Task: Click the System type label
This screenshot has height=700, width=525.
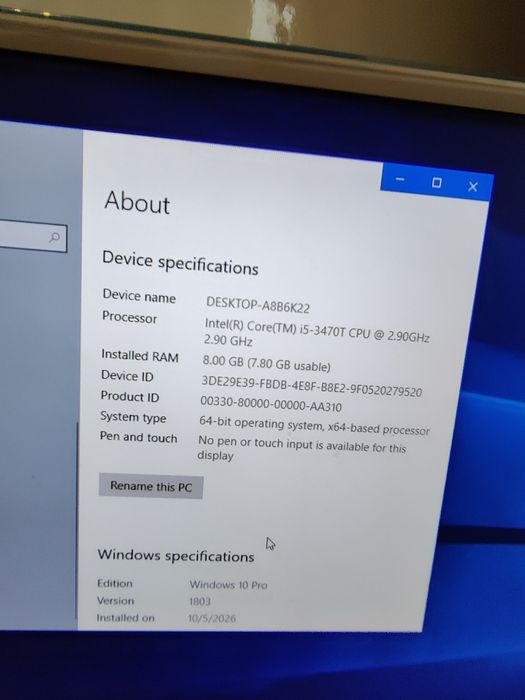Action: point(133,417)
